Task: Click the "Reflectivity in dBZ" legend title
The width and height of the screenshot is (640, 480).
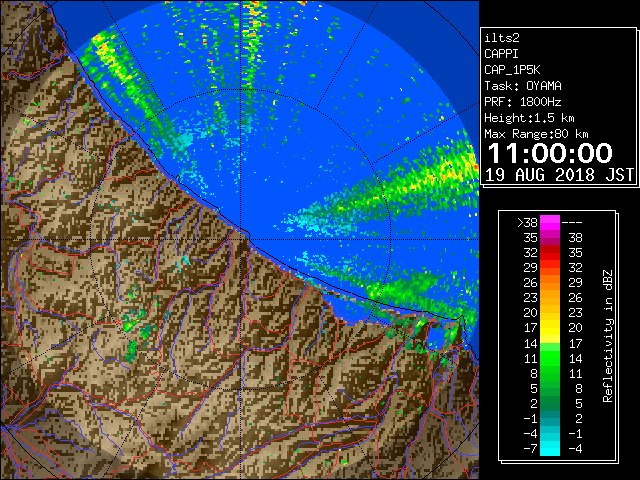Action: pyautogui.click(x=608, y=336)
